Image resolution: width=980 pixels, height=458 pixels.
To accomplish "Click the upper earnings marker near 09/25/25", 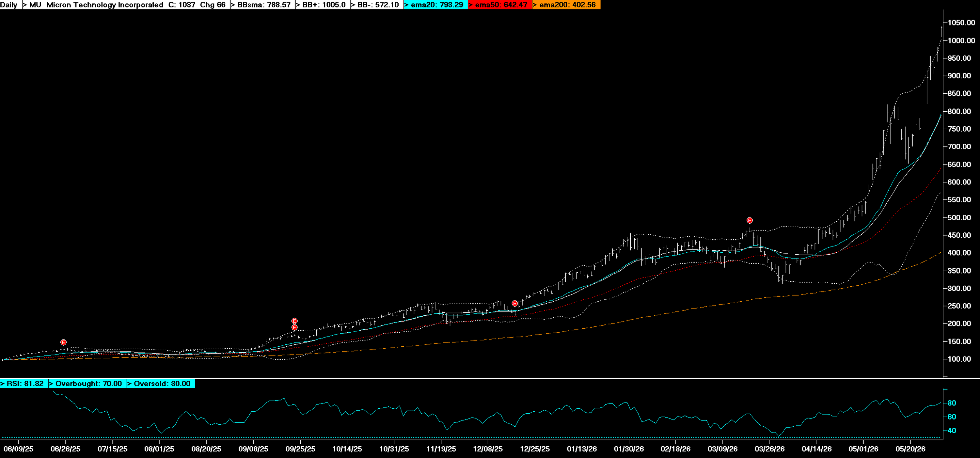I will pyautogui.click(x=294, y=321).
